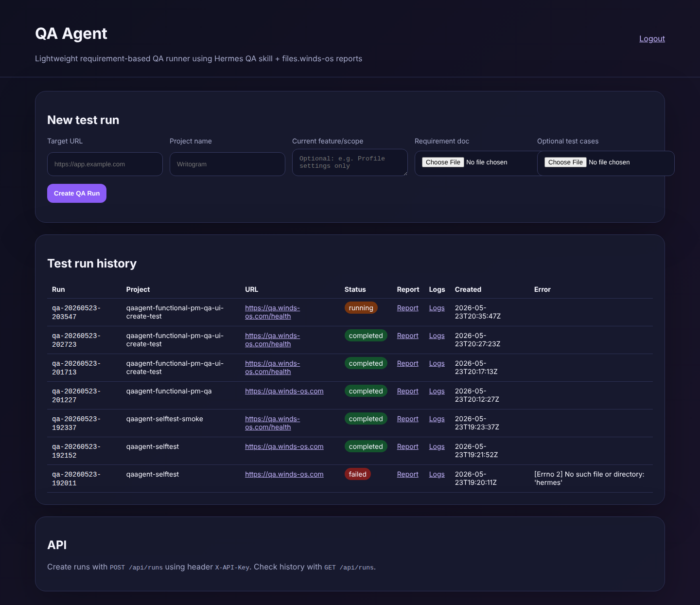Open Report for run qa-20260523-203547
The image size is (700, 605).
pos(407,308)
